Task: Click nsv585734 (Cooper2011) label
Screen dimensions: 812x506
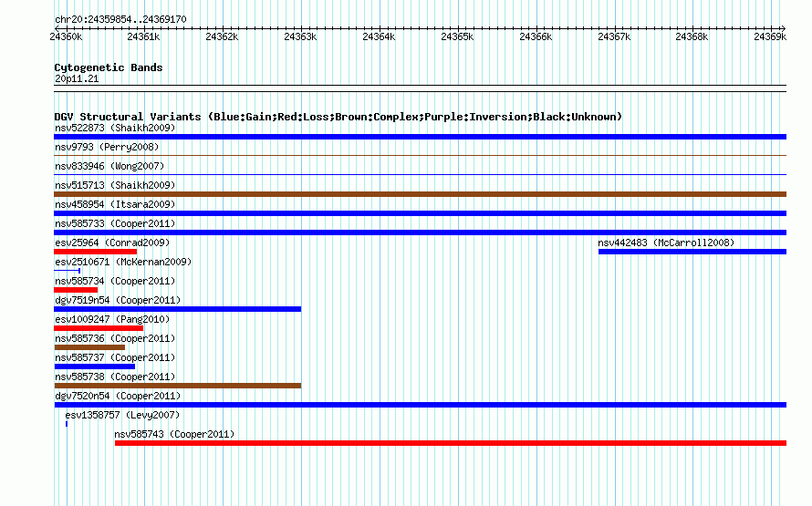Action: 115,281
